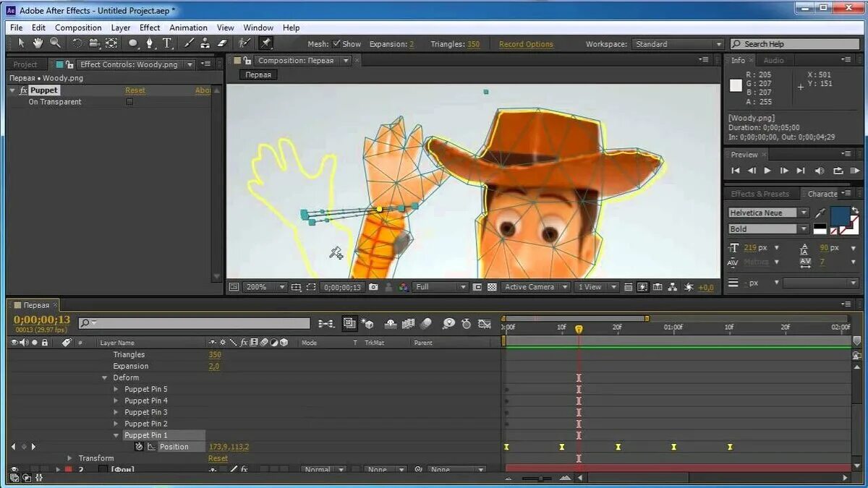
Task: Select the Roto Brush tool
Action: 244,43
